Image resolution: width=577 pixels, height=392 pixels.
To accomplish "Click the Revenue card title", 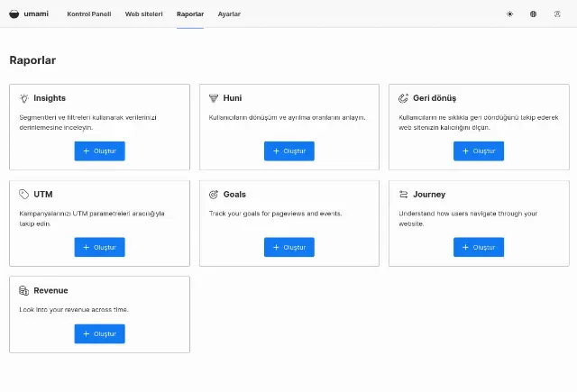I will pyautogui.click(x=50, y=290).
